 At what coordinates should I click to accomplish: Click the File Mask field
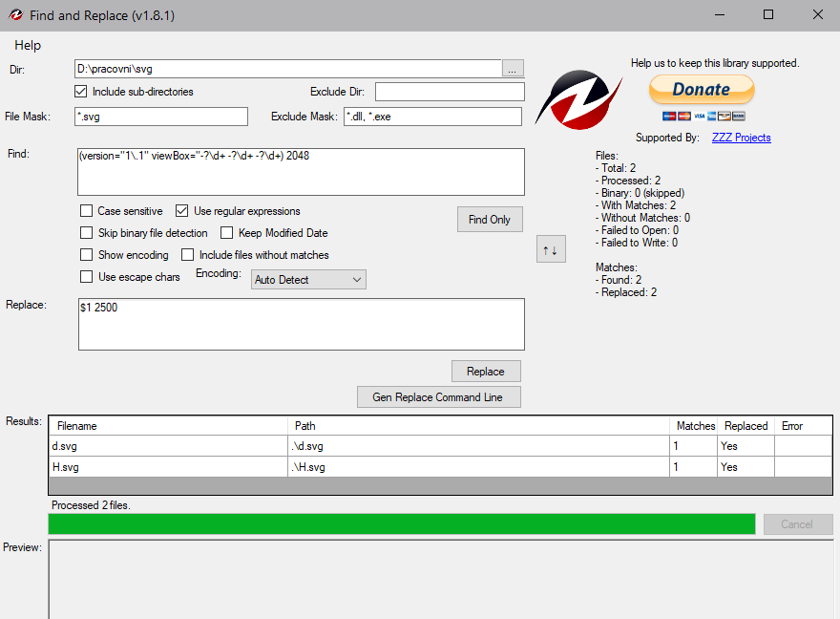coord(161,117)
